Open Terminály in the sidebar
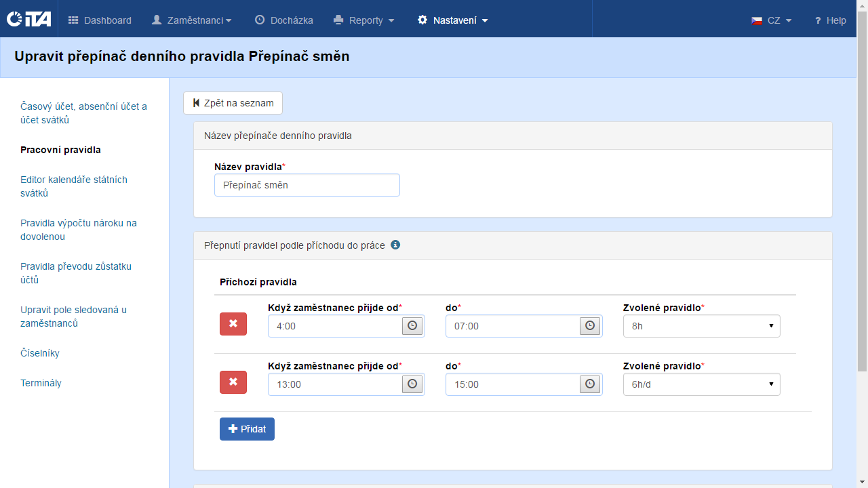Screen dimensions: 868x488 click(41, 383)
